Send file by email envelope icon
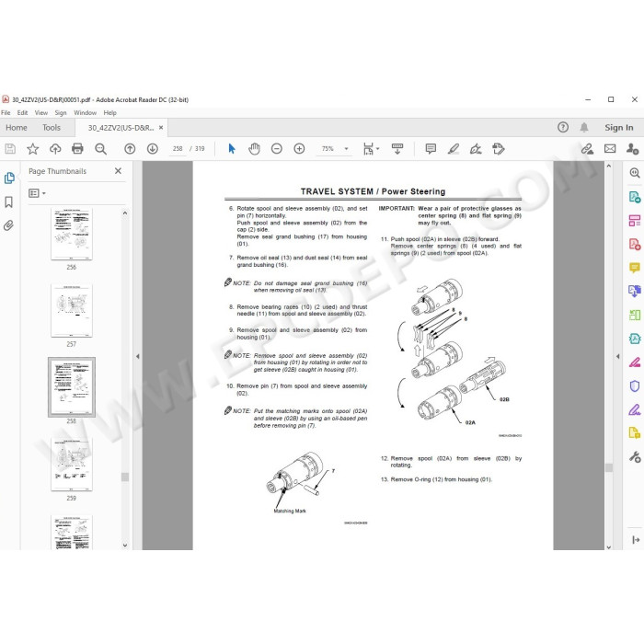This screenshot has height=644, width=644. coord(610,149)
